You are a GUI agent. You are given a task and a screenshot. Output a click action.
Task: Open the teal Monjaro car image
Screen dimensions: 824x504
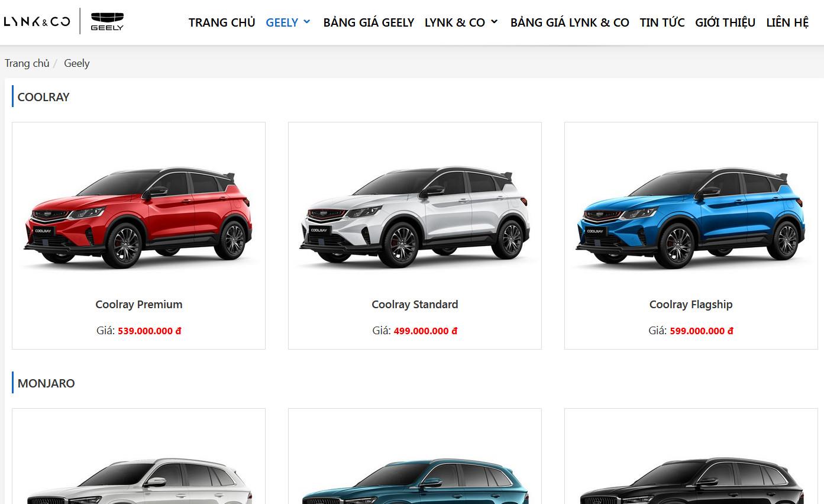pos(415,480)
